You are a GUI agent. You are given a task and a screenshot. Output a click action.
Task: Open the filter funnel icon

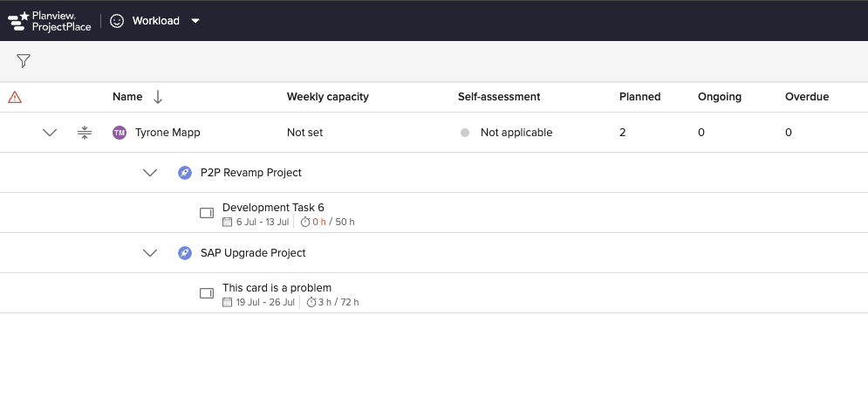click(x=24, y=61)
